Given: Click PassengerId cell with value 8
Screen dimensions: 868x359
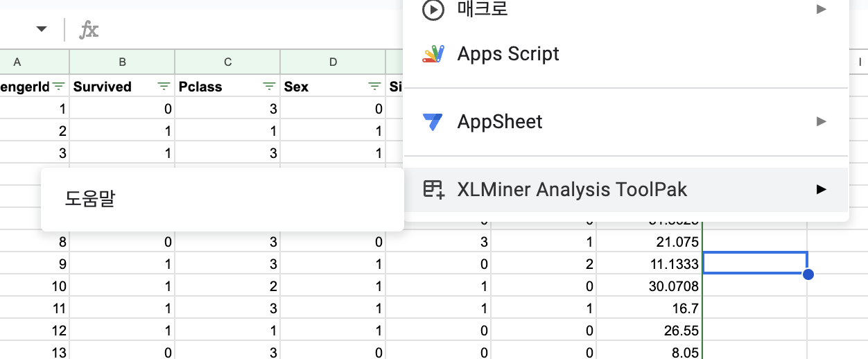Looking at the screenshot, I should (35, 242).
